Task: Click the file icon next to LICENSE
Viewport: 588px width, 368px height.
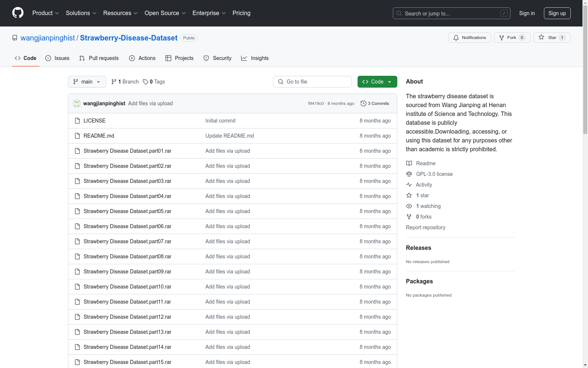Action: pyautogui.click(x=77, y=121)
